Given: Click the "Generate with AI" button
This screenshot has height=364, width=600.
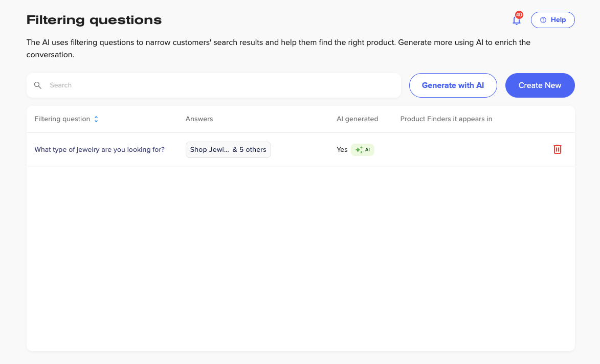Looking at the screenshot, I should pos(453,85).
